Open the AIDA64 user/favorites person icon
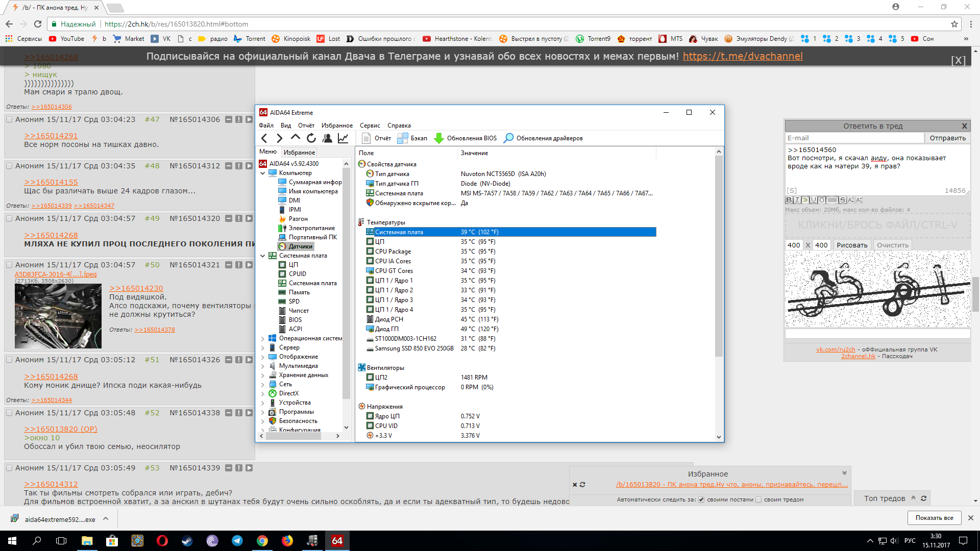This screenshot has height=551, width=980. coord(327,138)
